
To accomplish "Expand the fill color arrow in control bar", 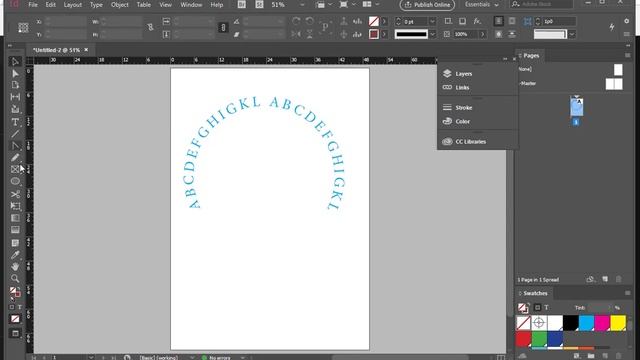I will [x=384, y=21].
